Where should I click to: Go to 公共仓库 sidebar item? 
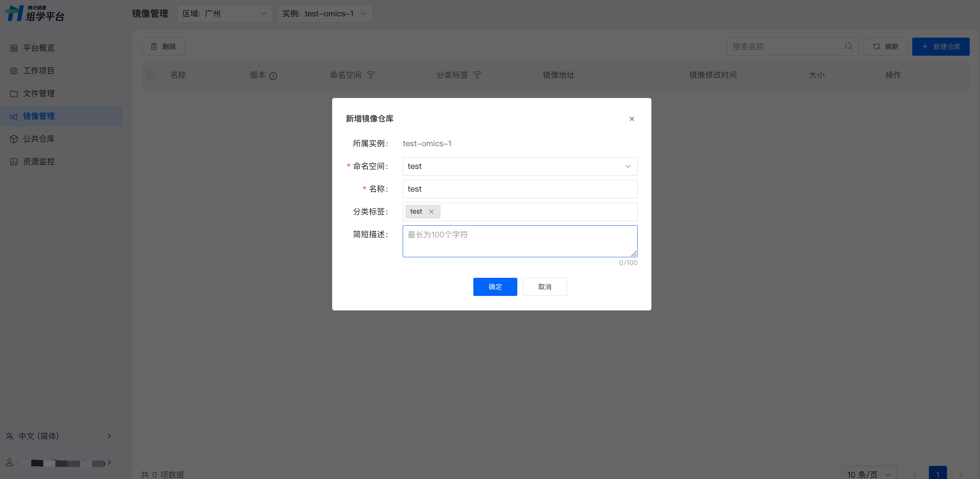(39, 139)
